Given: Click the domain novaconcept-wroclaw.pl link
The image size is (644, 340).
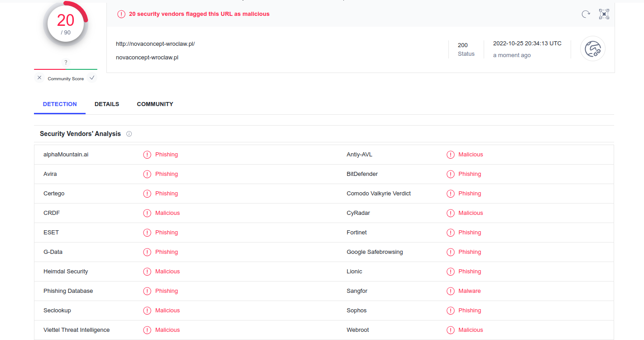Looking at the screenshot, I should point(147,57).
